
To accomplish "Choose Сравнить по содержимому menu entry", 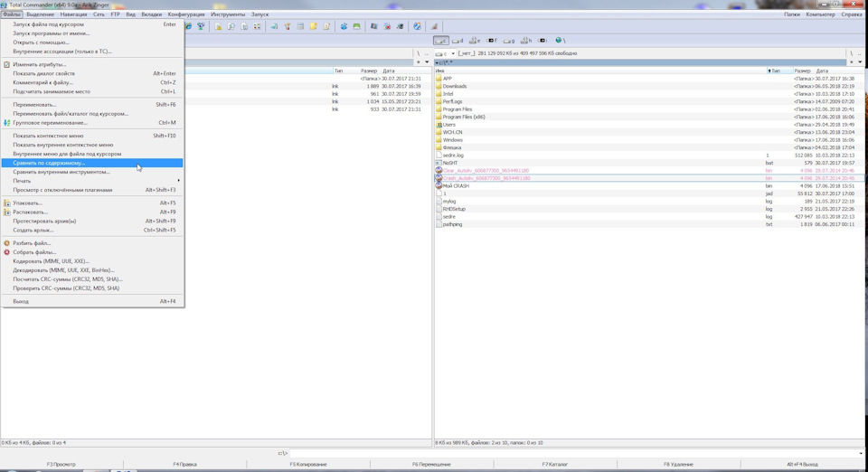I will [92, 163].
